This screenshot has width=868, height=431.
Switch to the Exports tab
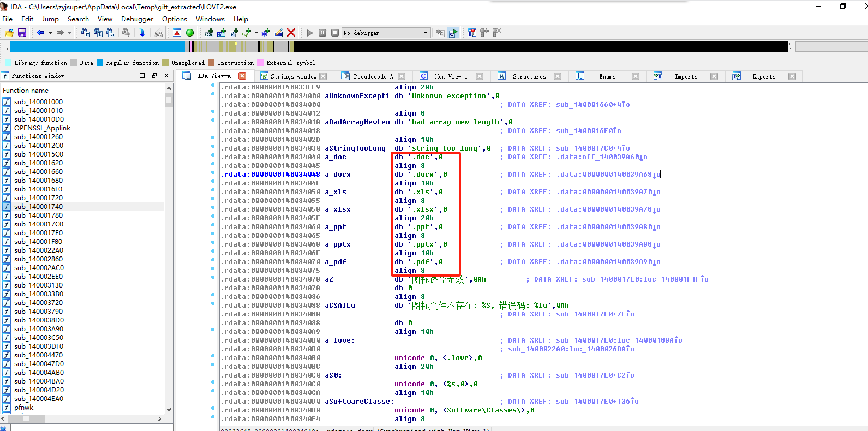[764, 76]
